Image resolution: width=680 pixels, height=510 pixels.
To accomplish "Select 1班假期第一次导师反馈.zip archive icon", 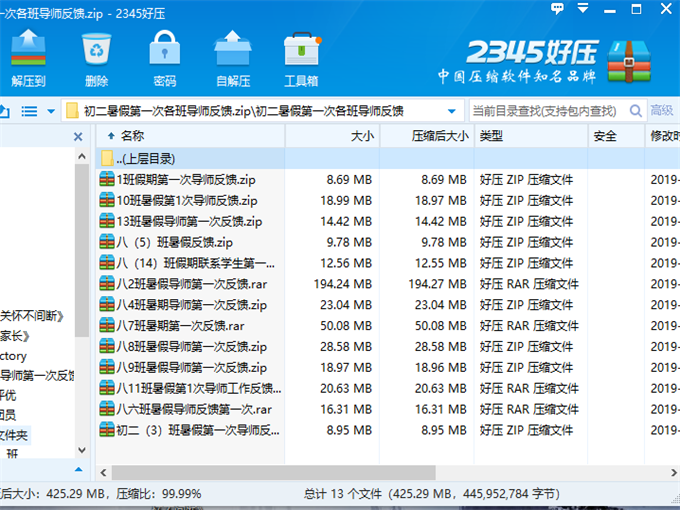I will (x=107, y=180).
